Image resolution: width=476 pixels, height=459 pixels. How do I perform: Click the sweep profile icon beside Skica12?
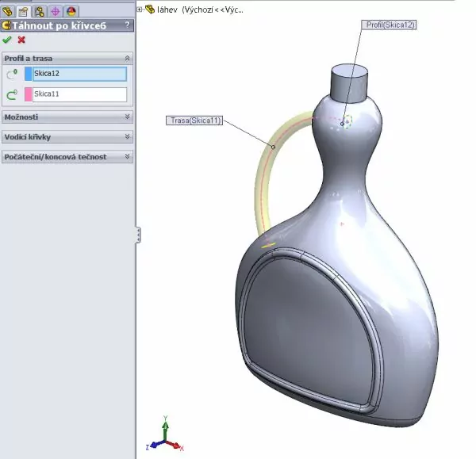(12, 74)
